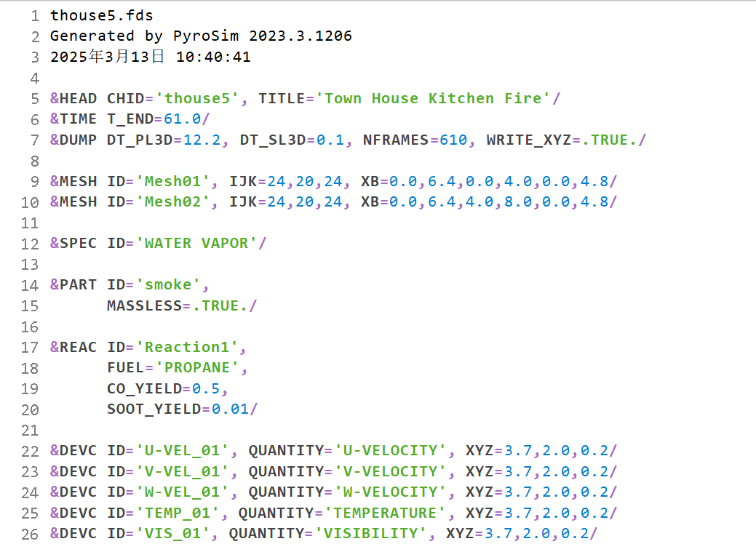This screenshot has width=756, height=544.
Task: Click the 'VIS_01' device ID
Action: 178,534
